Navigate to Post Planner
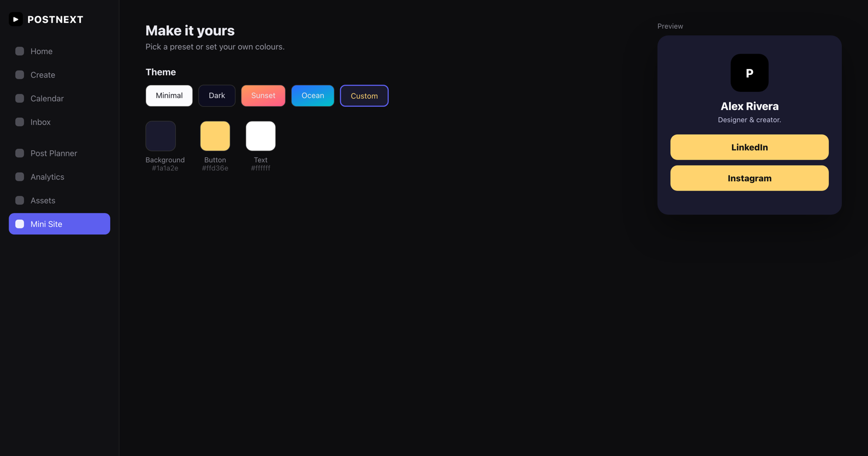 pos(59,153)
